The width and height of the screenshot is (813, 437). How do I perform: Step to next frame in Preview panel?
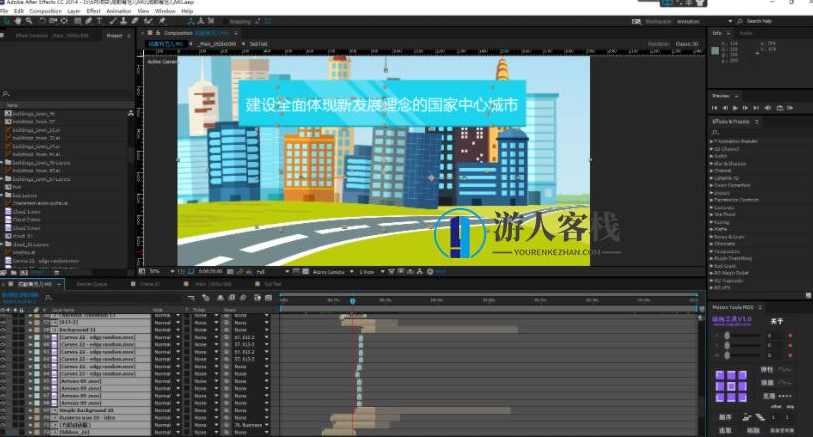tap(746, 108)
